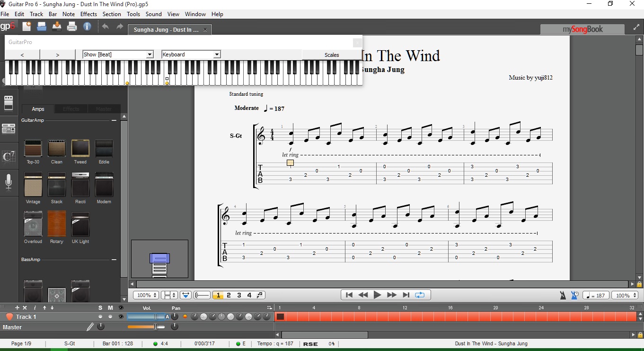The width and height of the screenshot is (644, 351).
Task: Select the Clean guitar amp
Action: tap(57, 149)
